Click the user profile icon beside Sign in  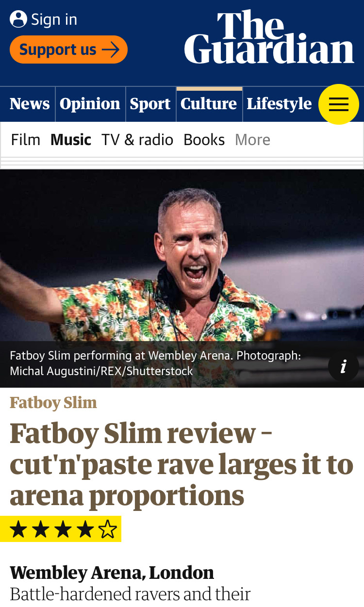click(18, 19)
